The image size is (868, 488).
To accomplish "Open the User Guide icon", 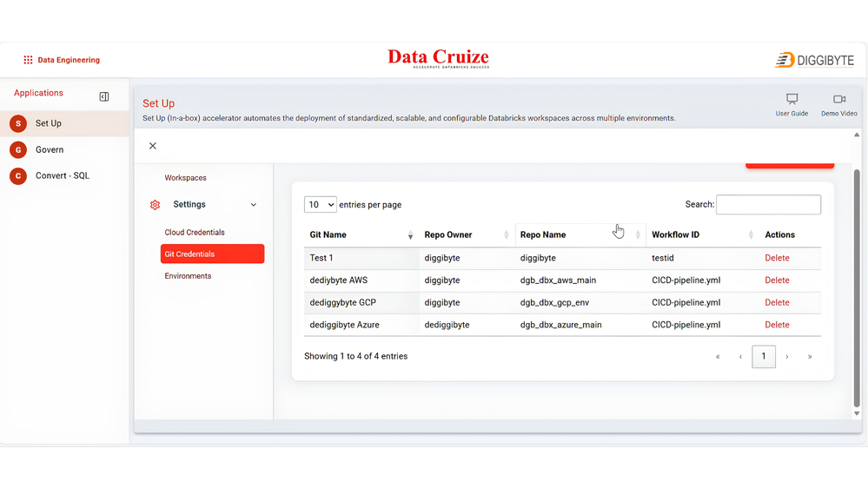I will pyautogui.click(x=792, y=100).
